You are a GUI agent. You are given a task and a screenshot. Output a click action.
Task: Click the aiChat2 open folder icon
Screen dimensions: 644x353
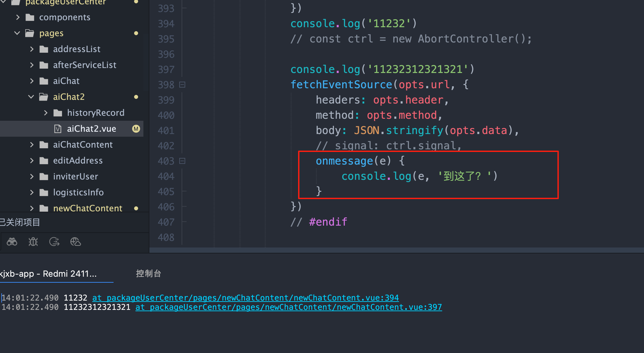(x=43, y=97)
